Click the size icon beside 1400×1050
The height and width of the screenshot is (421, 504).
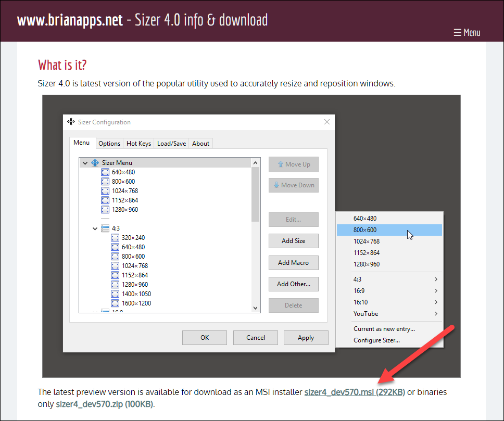point(115,294)
